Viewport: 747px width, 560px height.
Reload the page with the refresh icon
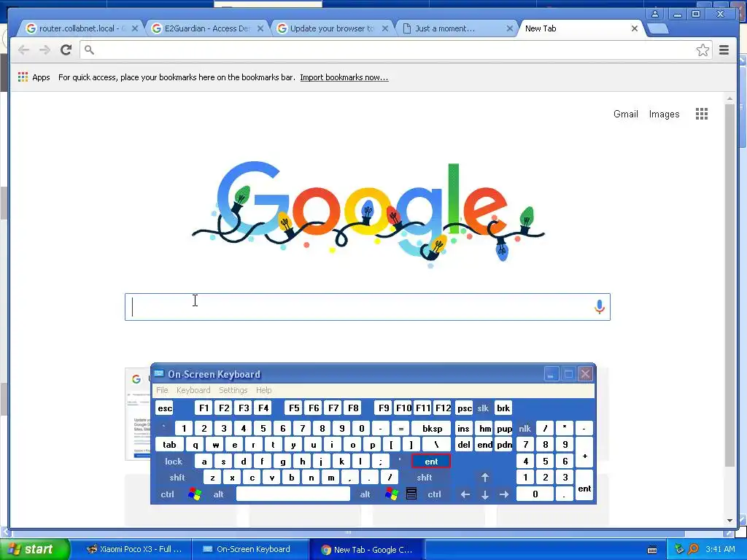66,50
